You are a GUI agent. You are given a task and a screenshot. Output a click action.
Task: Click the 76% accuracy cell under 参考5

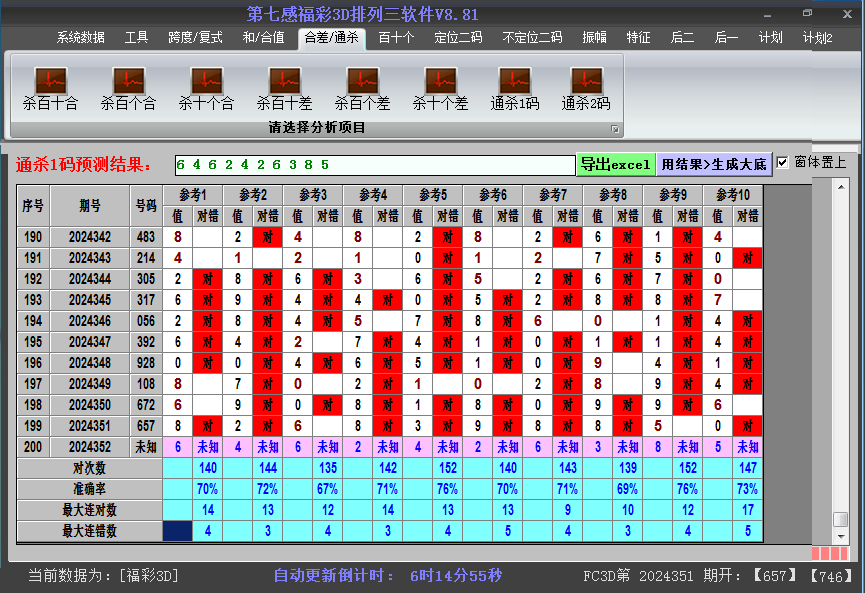tap(447, 489)
